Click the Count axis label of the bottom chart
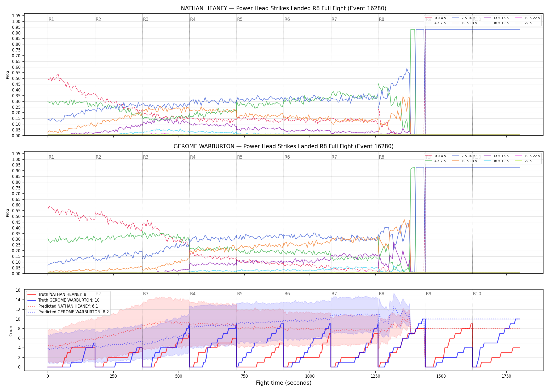Viewport: 549px width, 392px height. pyautogui.click(x=11, y=330)
